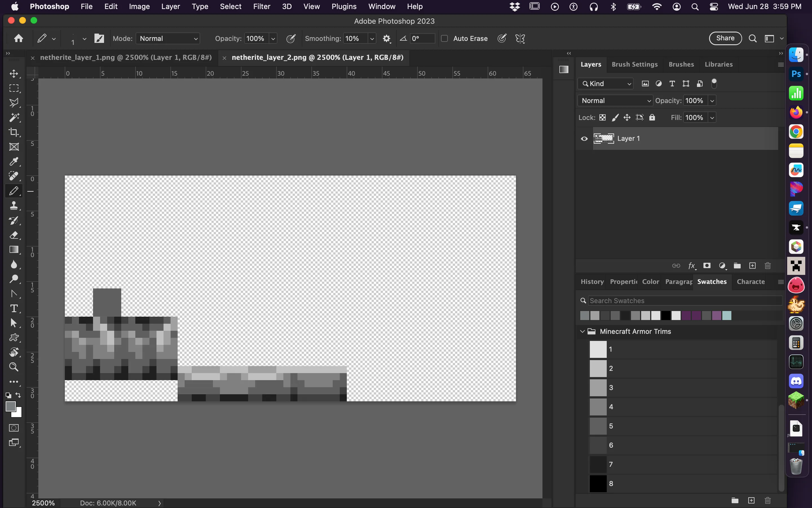Viewport: 812px width, 508px height.
Task: Open the options bar Opacity dropdown arrow
Action: (x=273, y=39)
